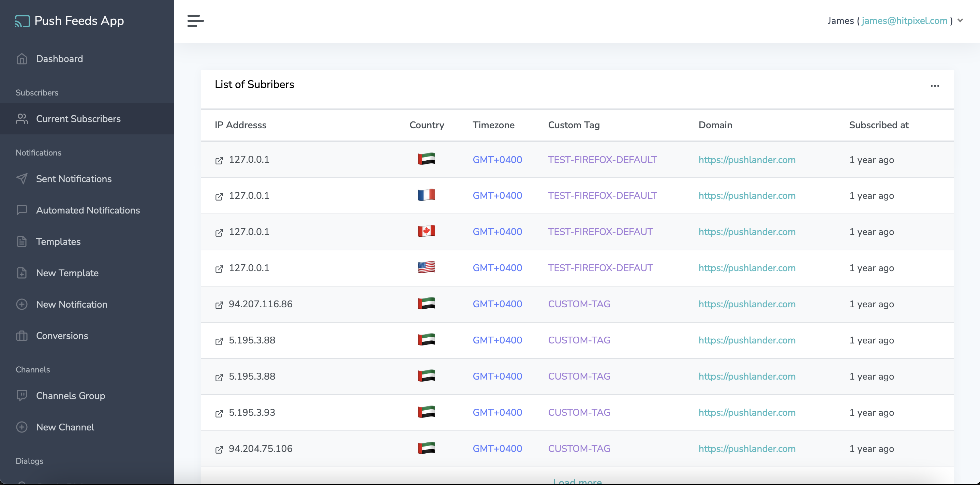Click the List of Subribers heading
The height and width of the screenshot is (485, 980).
tap(254, 85)
